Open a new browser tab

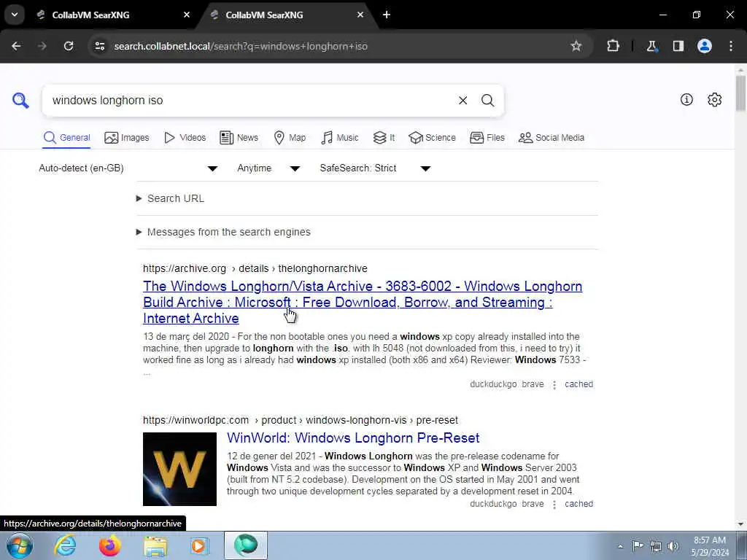pos(387,15)
